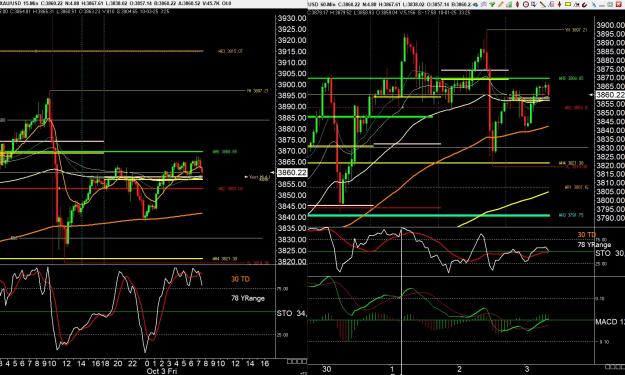This screenshot has width=625, height=375.
Task: Click the 3790.00 label on right chart axis
Action: coord(610,218)
